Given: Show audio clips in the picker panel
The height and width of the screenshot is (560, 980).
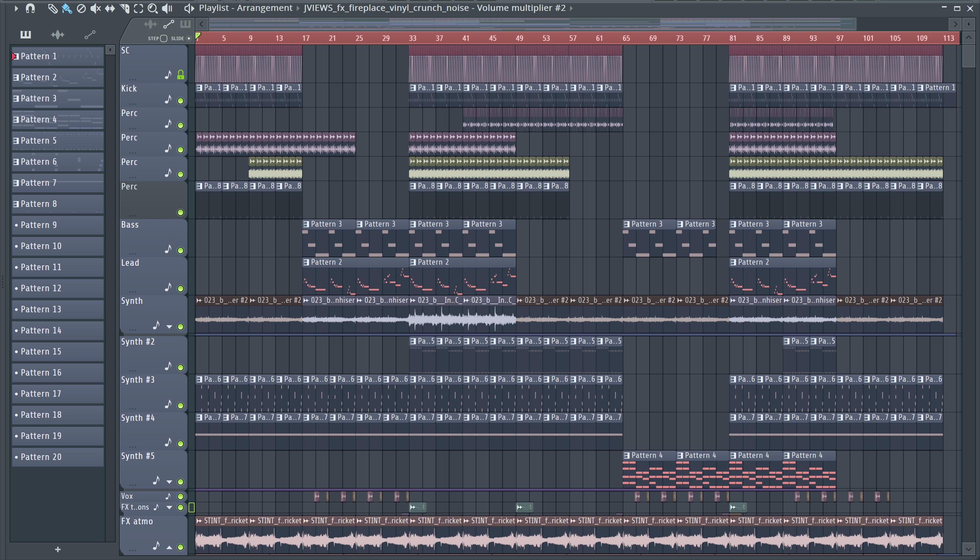Looking at the screenshot, I should pos(58,35).
